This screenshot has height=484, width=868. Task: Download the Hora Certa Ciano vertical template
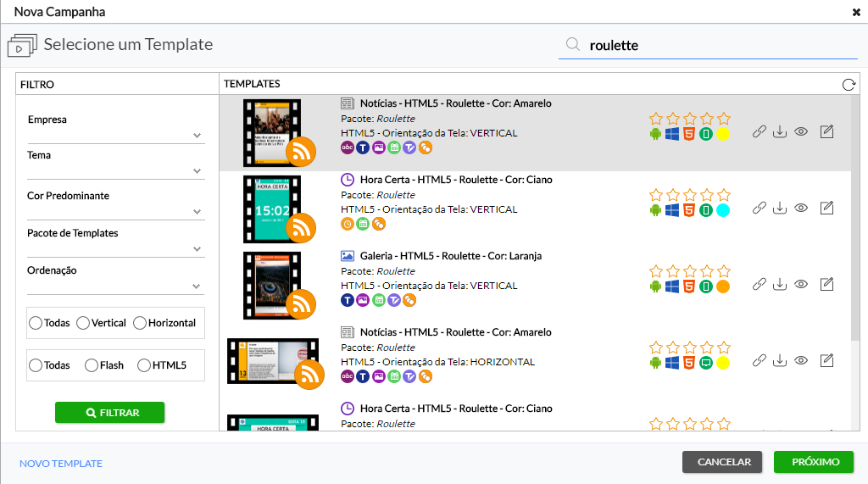(x=780, y=209)
